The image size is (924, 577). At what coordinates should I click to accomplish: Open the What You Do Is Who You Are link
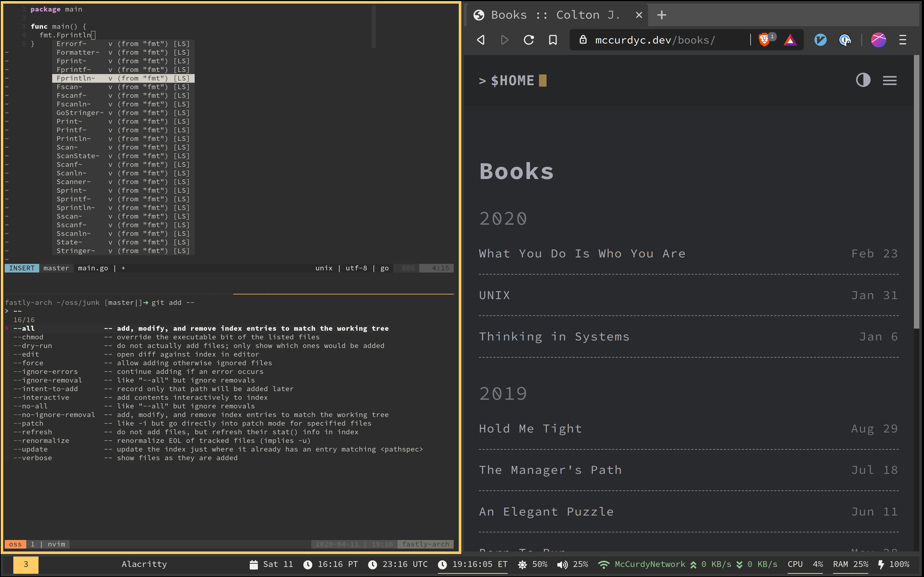click(582, 253)
